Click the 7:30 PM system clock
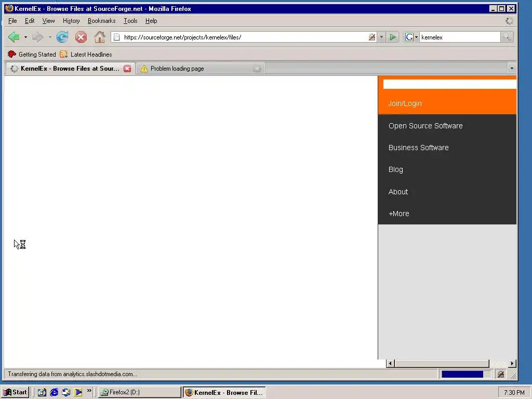 point(514,393)
